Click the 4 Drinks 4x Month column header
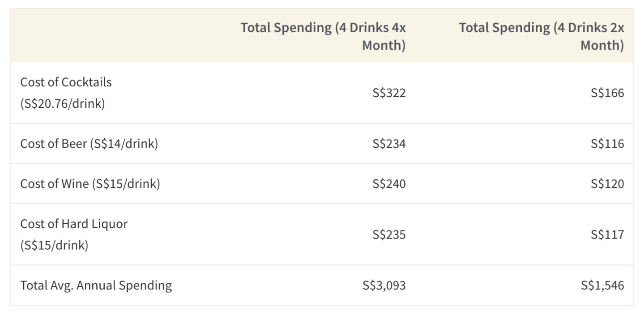 323,36
